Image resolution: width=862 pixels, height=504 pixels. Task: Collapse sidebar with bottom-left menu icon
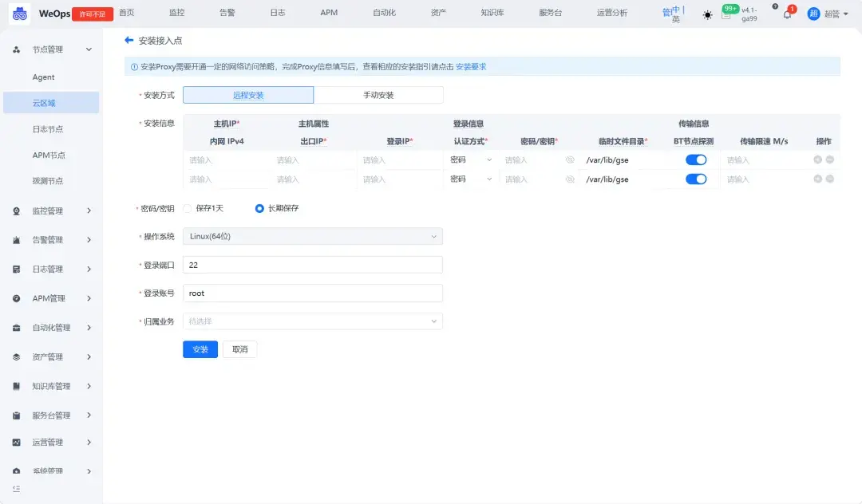click(17, 489)
